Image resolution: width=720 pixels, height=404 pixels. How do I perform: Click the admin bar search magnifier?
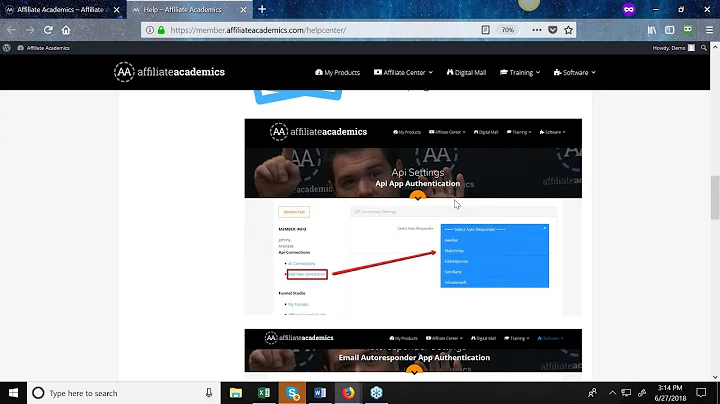click(703, 48)
